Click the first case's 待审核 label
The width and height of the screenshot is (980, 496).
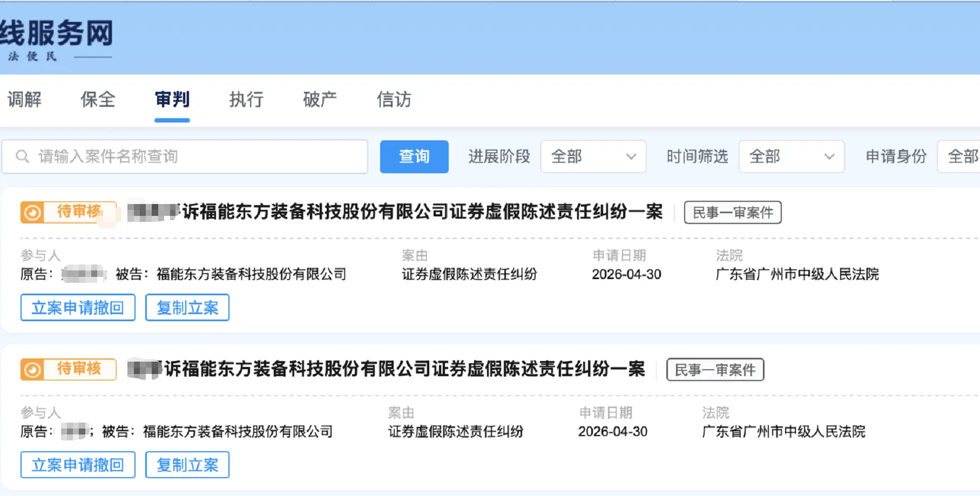(79, 212)
